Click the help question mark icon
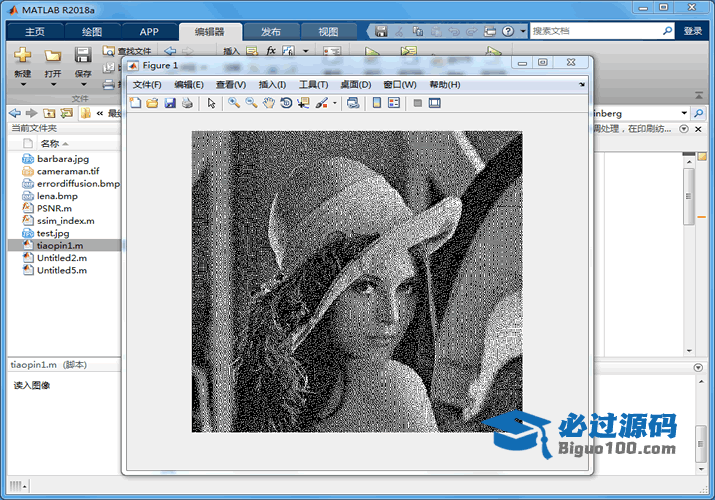Viewport: 715px width, 500px height. click(508, 31)
